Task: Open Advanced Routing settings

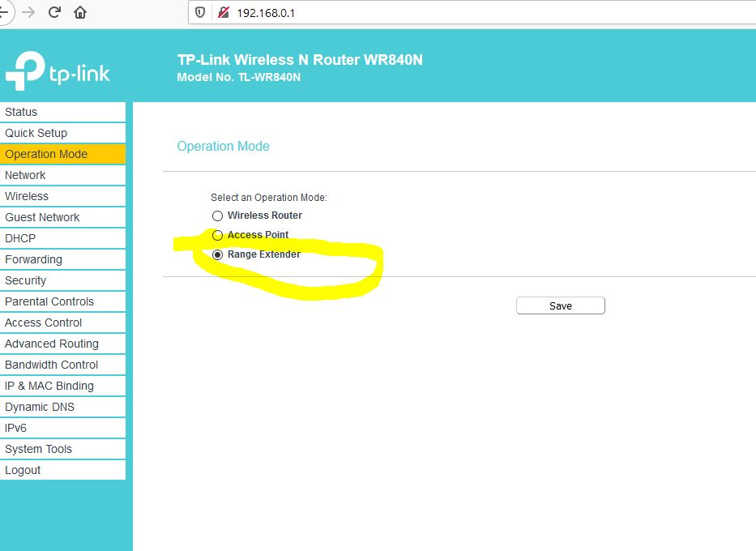Action: point(62,344)
